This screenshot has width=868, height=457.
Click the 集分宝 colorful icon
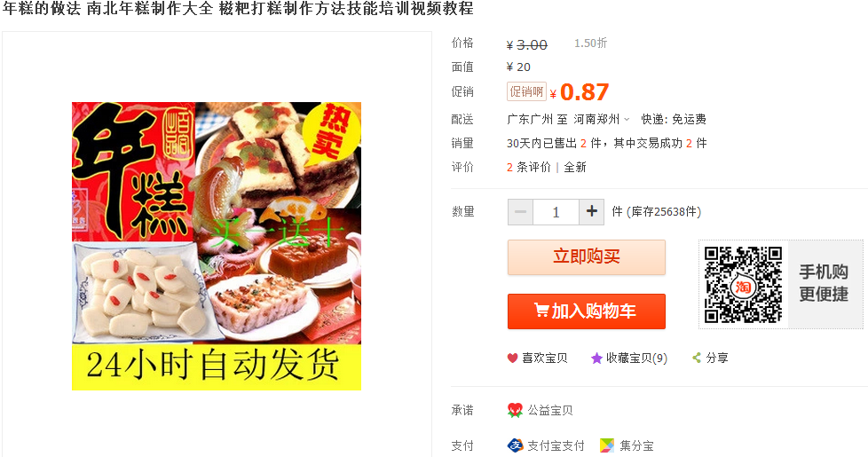[x=607, y=445]
